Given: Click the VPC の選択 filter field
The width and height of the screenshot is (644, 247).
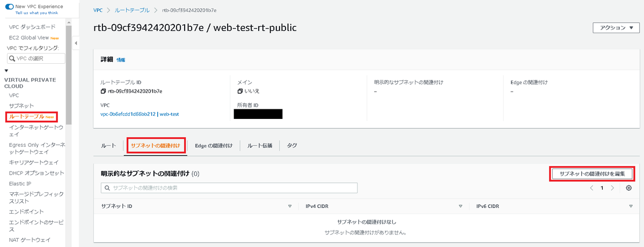Looking at the screenshot, I should [36, 58].
